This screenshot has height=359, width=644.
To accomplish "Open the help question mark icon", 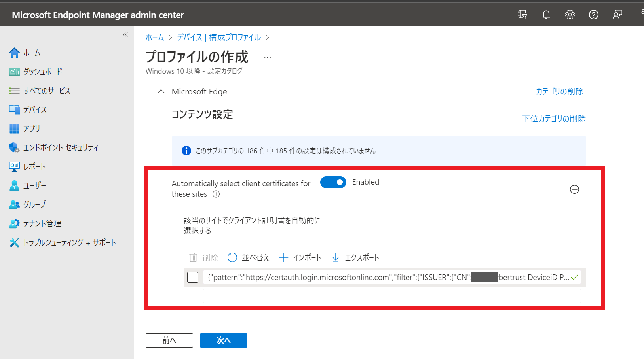I will click(x=594, y=15).
